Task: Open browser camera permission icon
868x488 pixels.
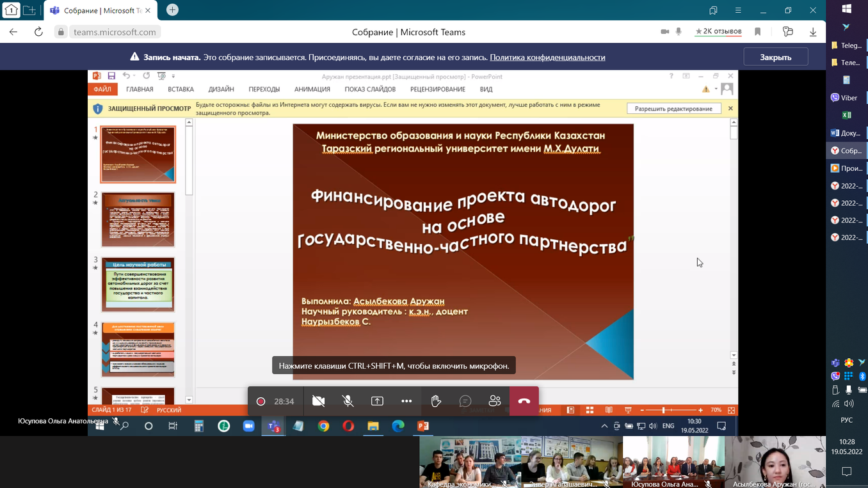Action: click(x=664, y=31)
